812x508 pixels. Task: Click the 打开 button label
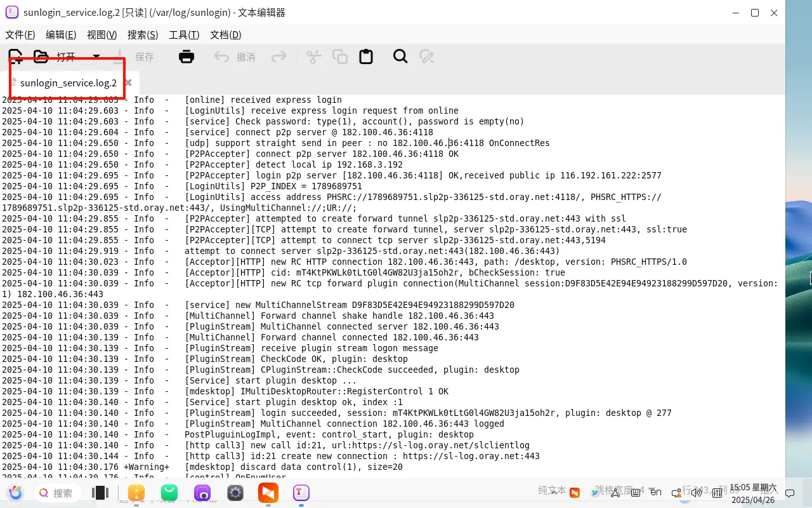click(66, 57)
